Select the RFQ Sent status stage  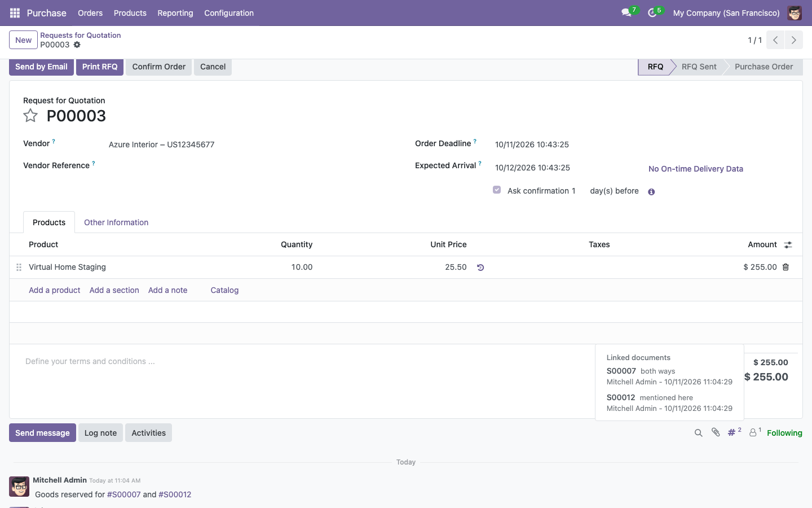[x=699, y=67]
